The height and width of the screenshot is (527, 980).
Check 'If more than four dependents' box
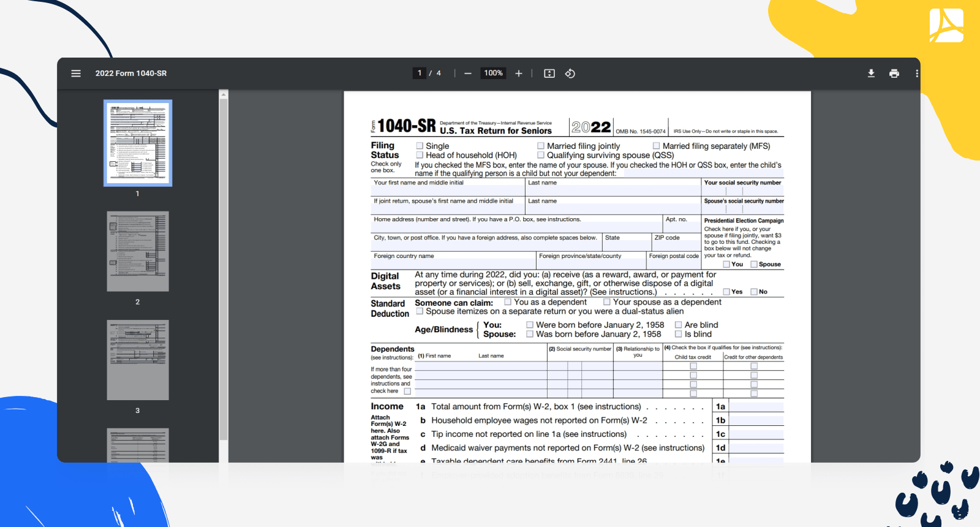407,391
